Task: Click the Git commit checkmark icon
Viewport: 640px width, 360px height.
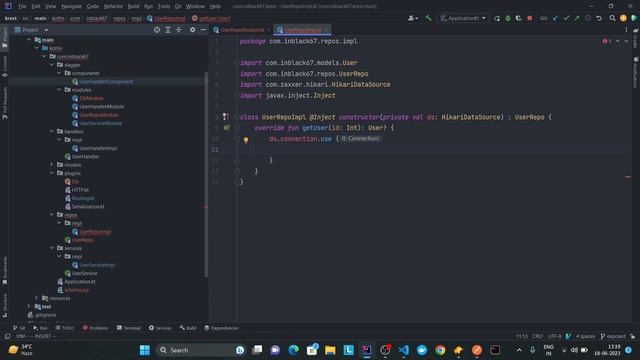Action: [566, 18]
